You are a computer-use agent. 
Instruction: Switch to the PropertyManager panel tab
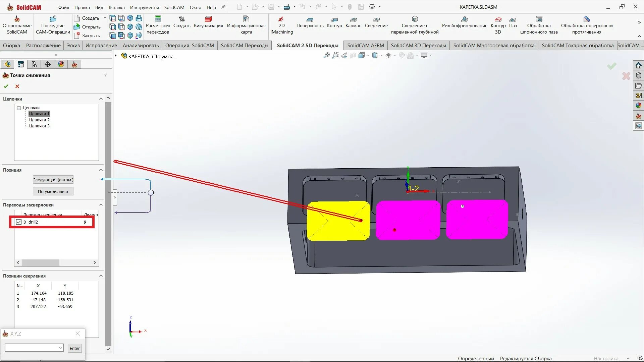click(x=21, y=64)
